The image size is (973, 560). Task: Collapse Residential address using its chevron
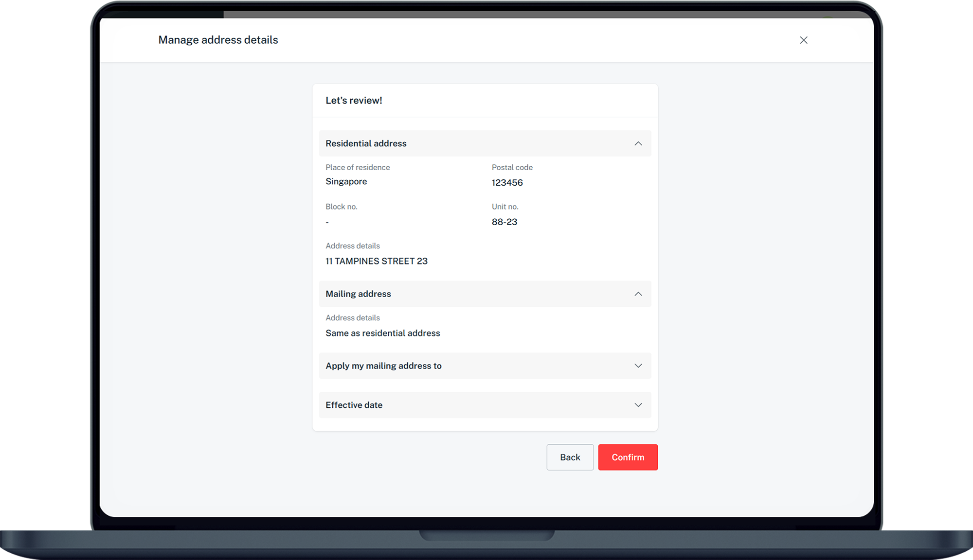pos(638,143)
